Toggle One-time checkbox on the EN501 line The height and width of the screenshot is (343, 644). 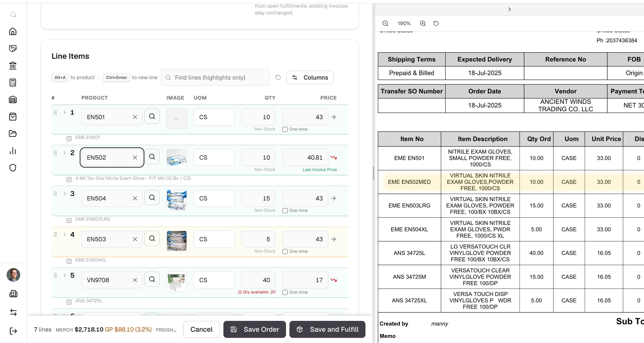285,129
